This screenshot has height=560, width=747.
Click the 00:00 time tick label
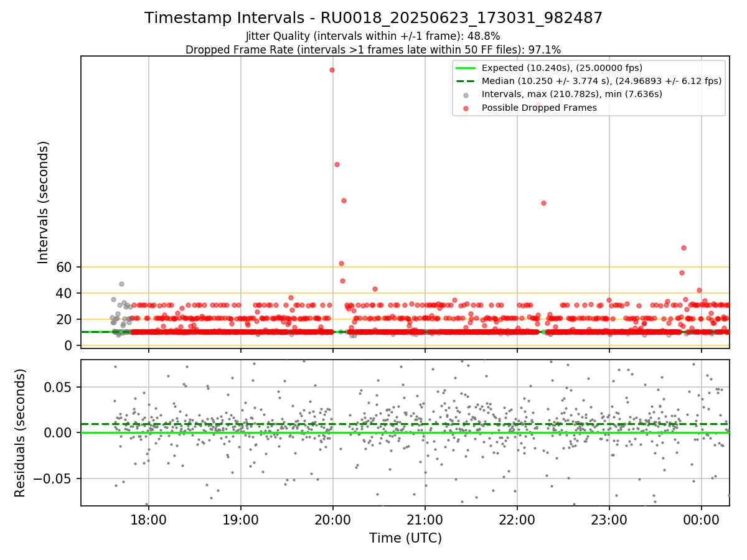pos(702,520)
